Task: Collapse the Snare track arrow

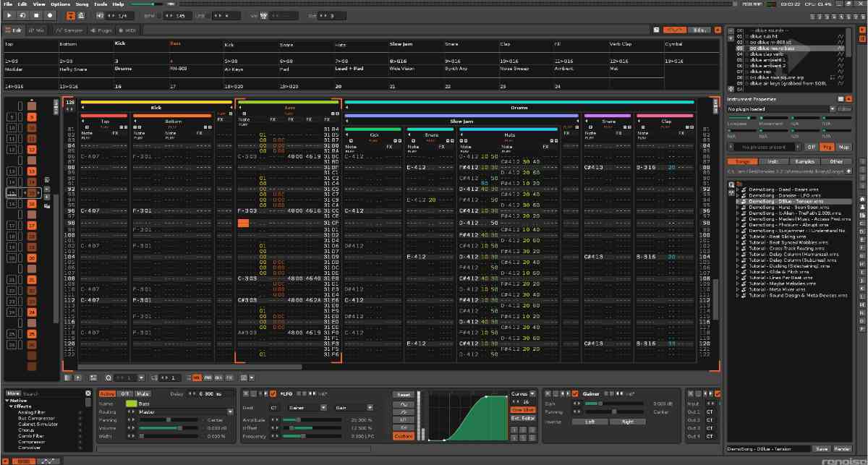Action: tap(586, 121)
